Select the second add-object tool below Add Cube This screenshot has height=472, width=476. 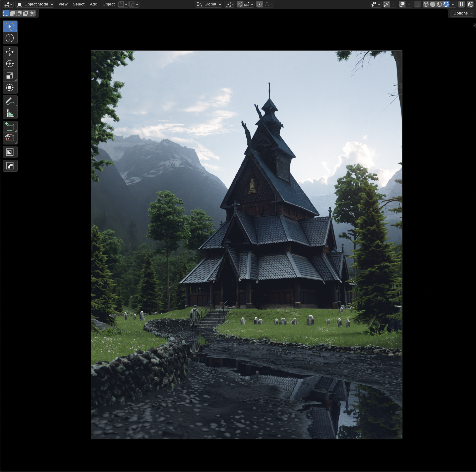tap(10, 138)
